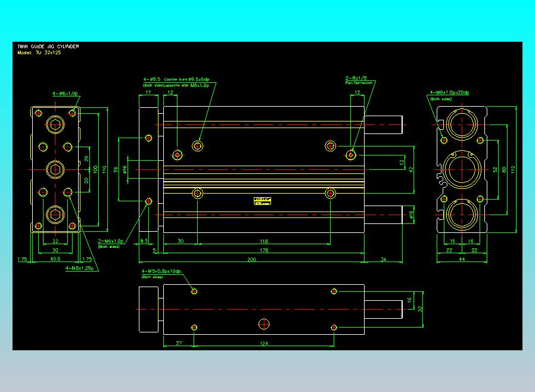Select the "Model: TU 32x125" label
The height and width of the screenshot is (392, 535).
tap(39, 52)
